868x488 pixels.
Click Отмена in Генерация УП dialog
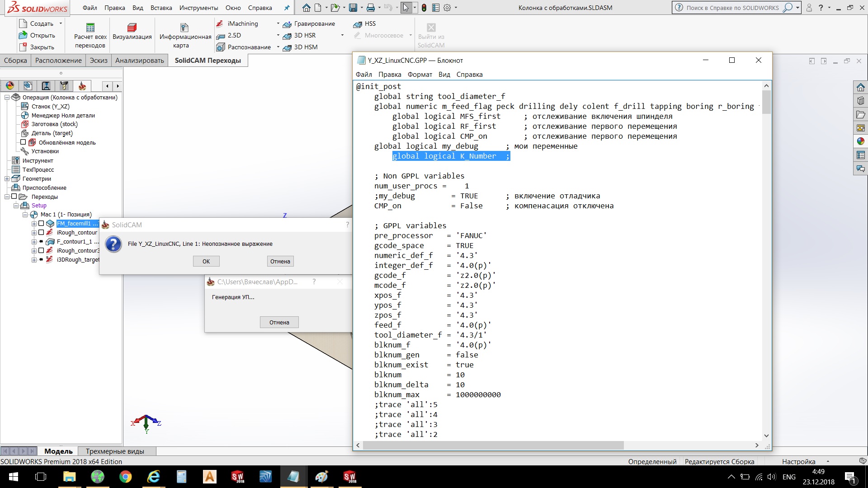279,322
